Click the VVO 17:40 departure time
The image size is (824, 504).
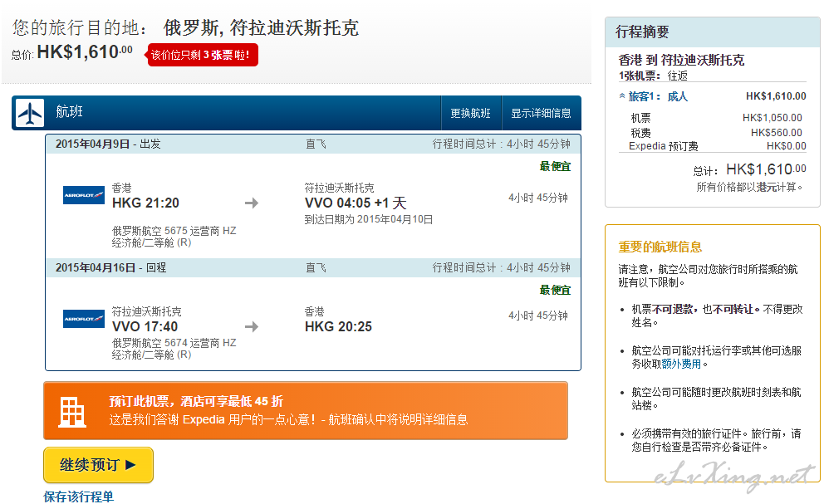[145, 327]
